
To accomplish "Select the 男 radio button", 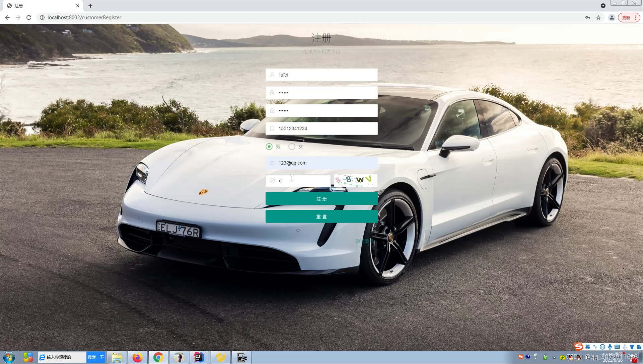I will [269, 147].
